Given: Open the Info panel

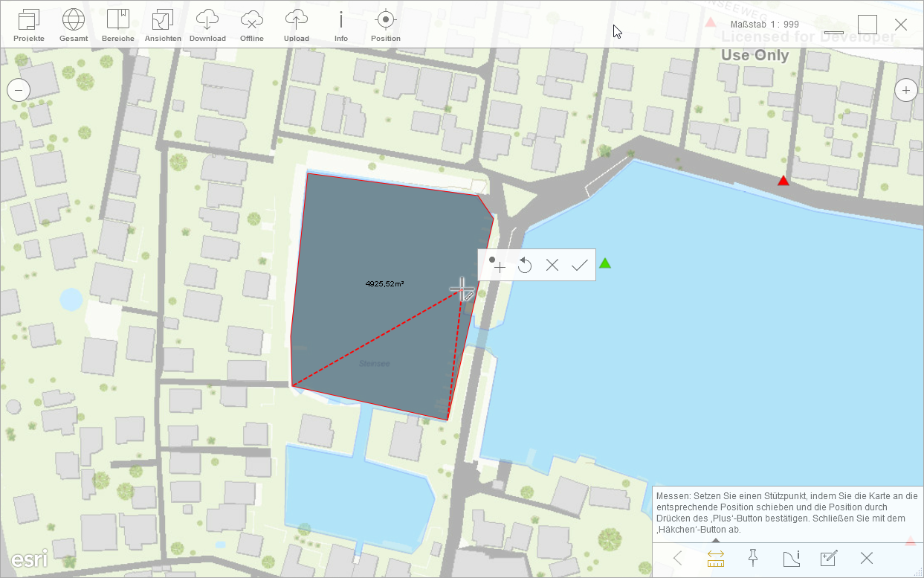Looking at the screenshot, I should [340, 25].
